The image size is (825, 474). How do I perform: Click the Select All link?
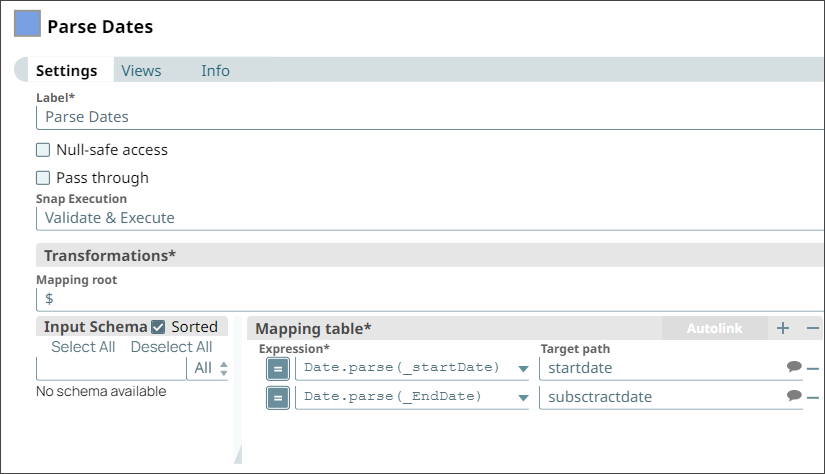[x=83, y=347]
